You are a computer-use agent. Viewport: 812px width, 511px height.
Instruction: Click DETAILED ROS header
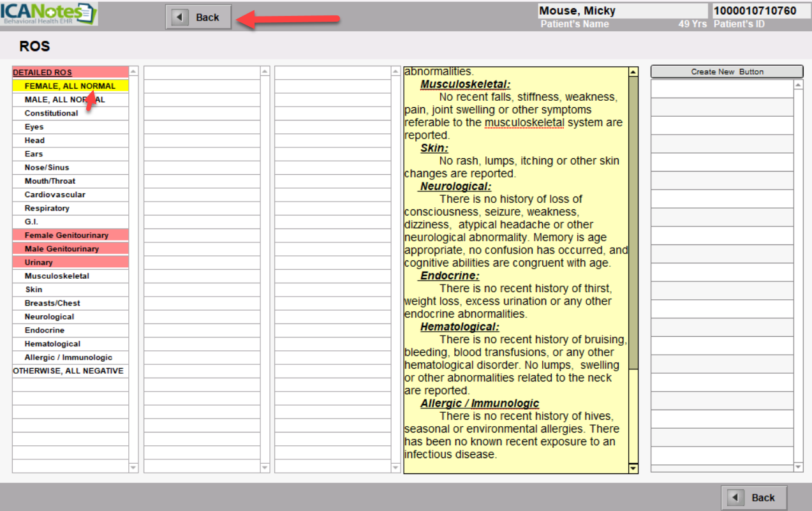point(43,73)
